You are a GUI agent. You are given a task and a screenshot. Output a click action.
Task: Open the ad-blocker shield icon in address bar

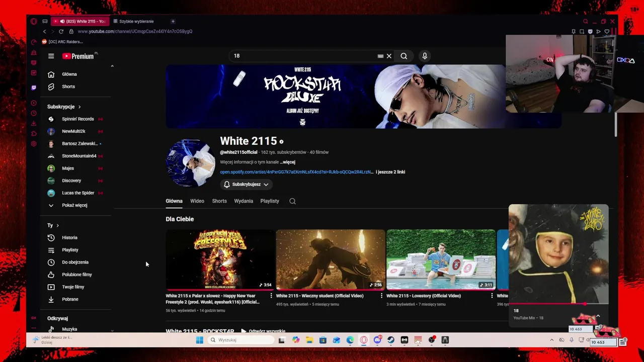click(x=590, y=31)
